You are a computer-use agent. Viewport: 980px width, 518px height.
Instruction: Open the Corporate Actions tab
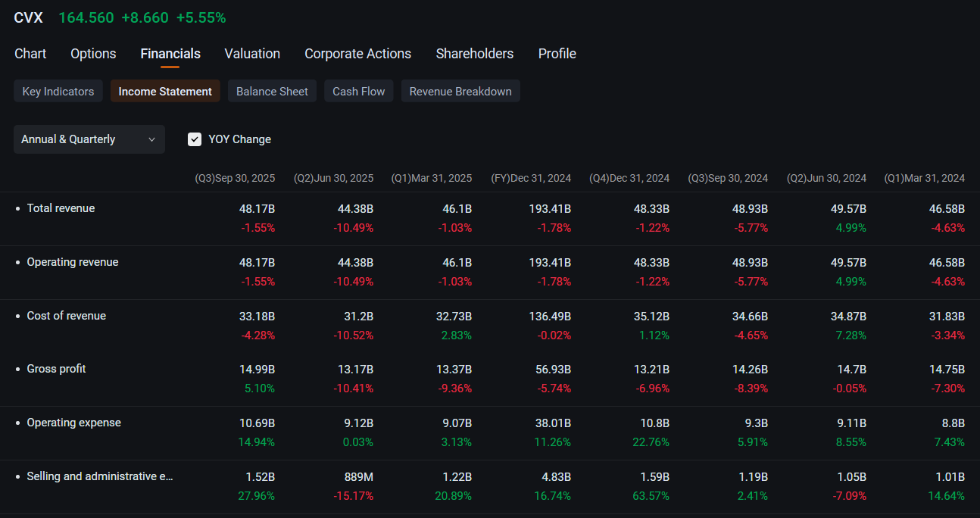coord(357,54)
